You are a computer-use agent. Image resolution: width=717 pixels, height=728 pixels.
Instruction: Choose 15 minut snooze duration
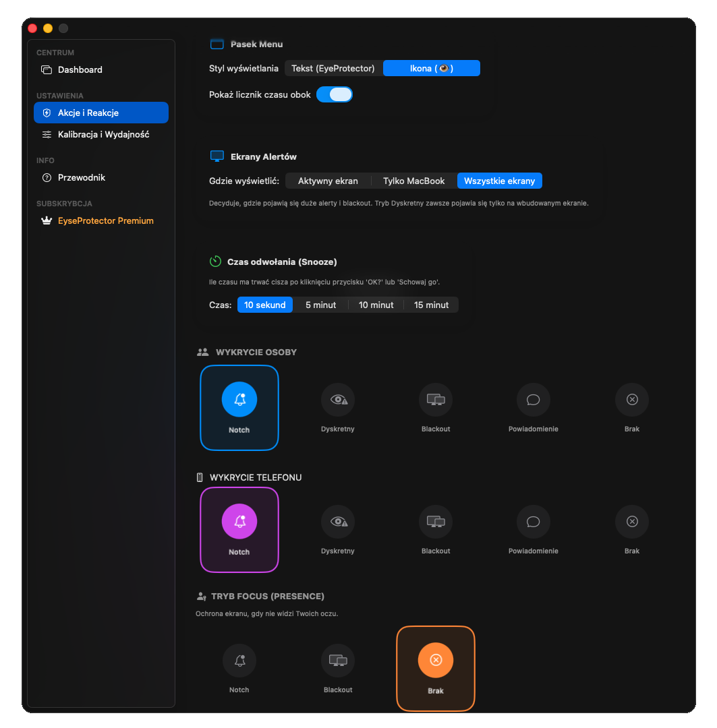[431, 305]
